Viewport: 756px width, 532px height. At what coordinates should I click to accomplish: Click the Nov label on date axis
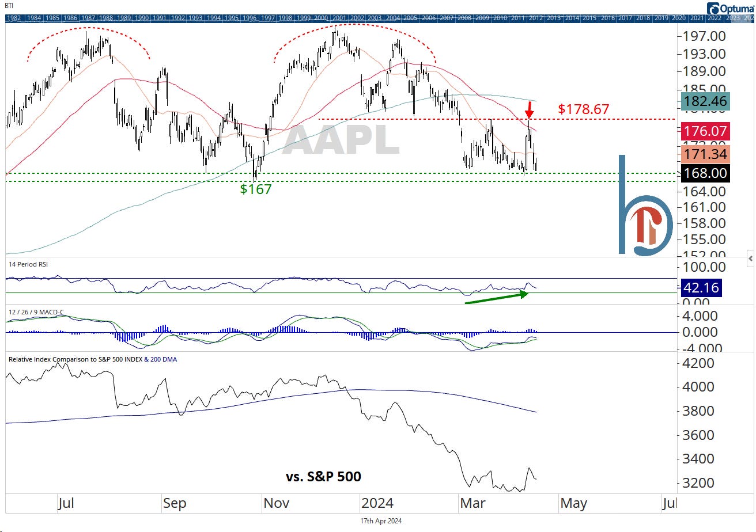(x=276, y=503)
